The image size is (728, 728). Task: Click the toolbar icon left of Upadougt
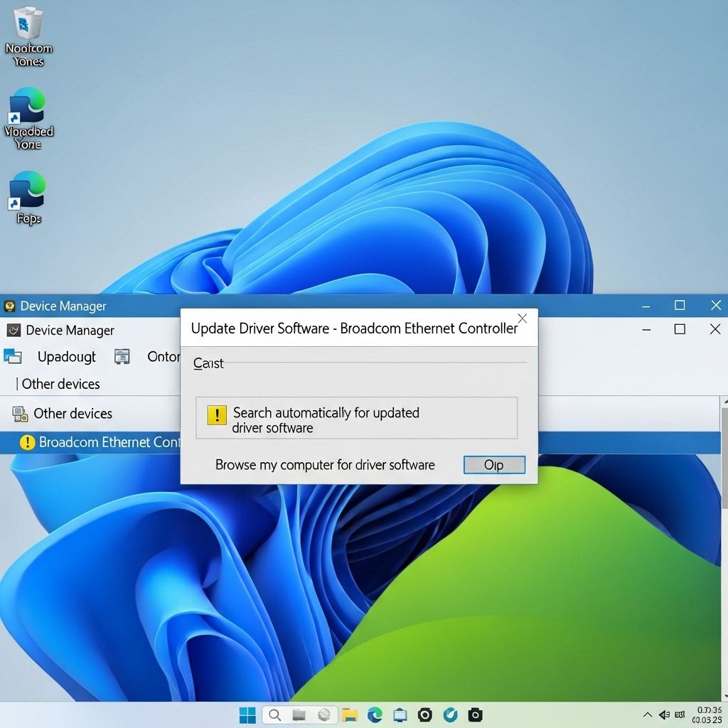coord(13,356)
